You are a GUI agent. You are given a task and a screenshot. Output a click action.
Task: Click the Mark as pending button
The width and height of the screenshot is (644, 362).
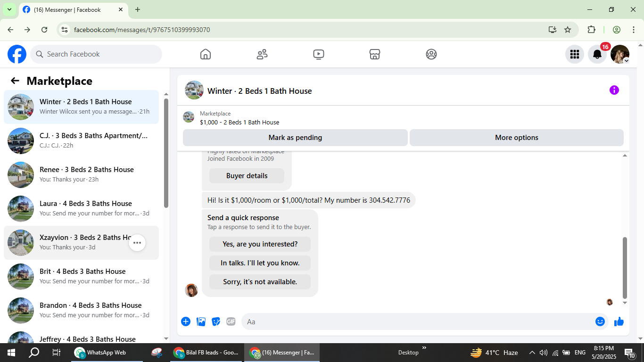pos(295,138)
